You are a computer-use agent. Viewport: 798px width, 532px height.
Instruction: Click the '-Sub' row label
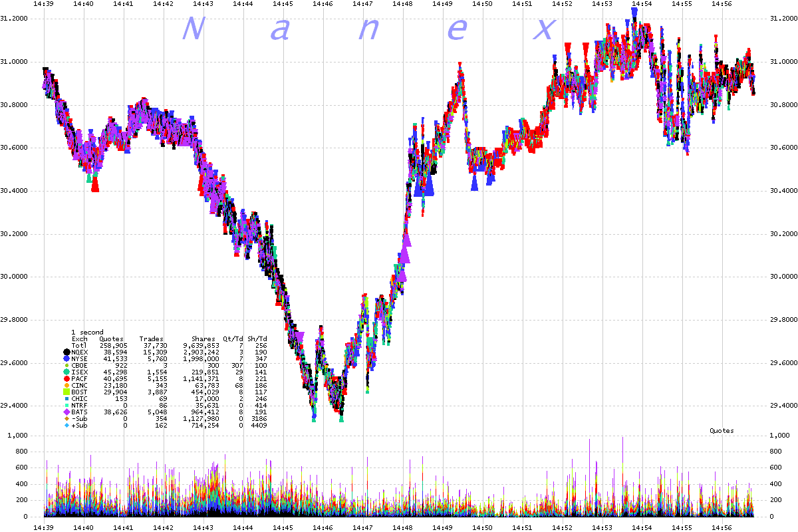(x=80, y=418)
